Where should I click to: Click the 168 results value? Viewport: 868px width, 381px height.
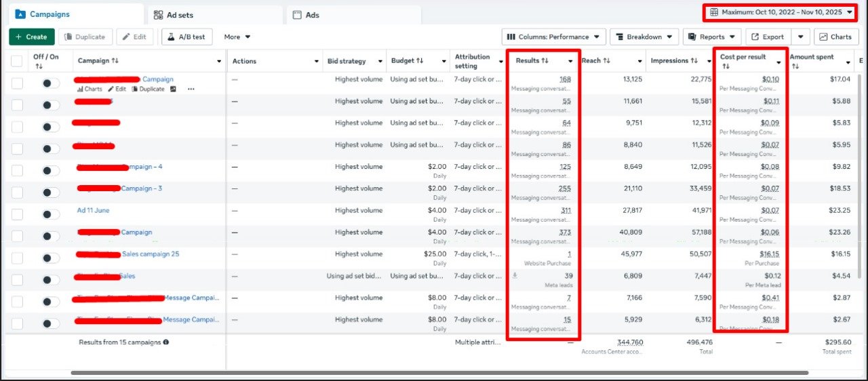coord(565,79)
